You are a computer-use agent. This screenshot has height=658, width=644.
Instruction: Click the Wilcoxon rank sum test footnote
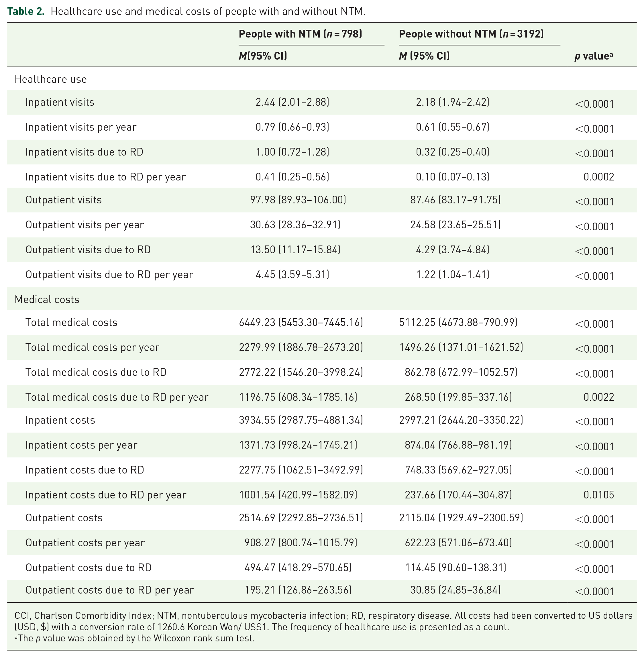coord(134,638)
